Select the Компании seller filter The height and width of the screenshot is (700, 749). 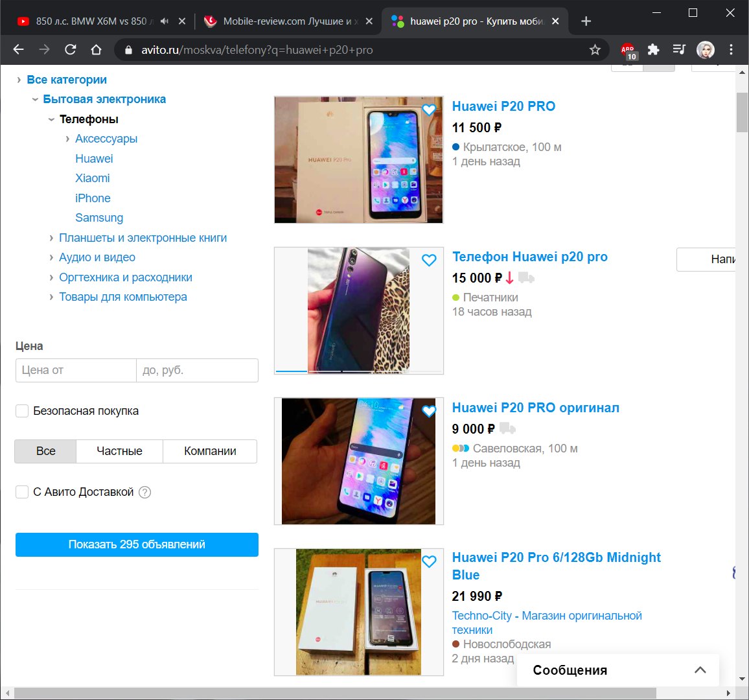click(210, 451)
